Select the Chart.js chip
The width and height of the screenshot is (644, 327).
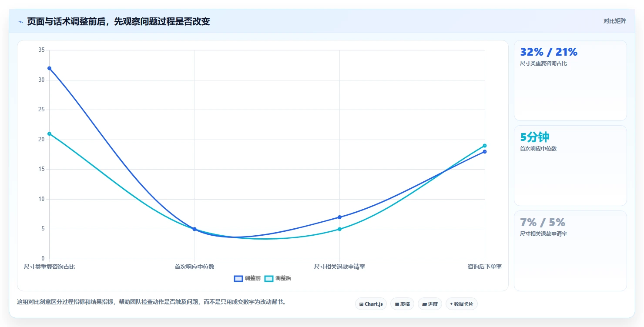(371, 304)
